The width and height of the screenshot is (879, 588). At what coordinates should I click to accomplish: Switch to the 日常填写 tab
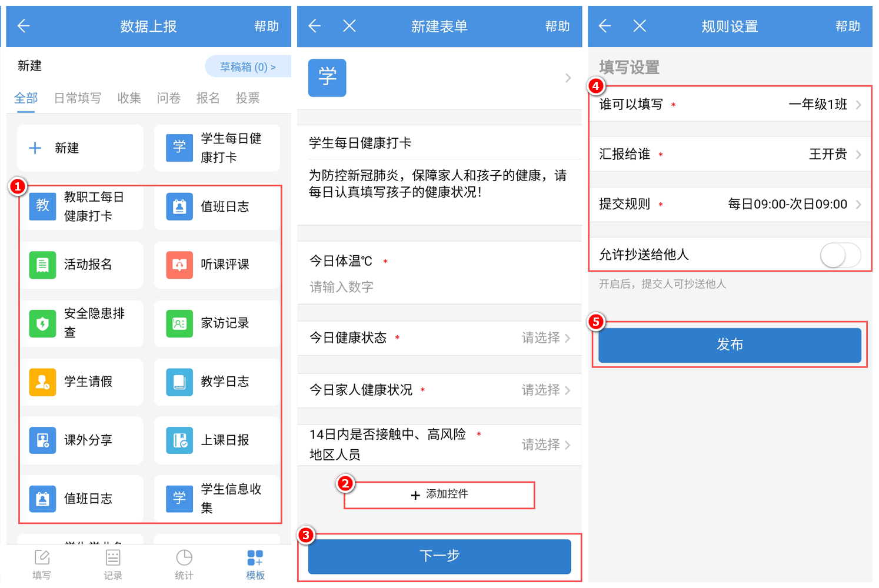[78, 98]
